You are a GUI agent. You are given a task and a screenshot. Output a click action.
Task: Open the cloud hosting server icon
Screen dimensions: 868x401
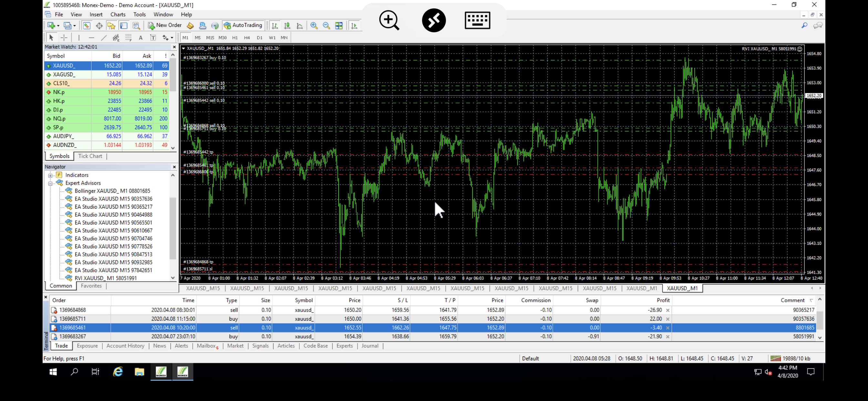(x=202, y=25)
